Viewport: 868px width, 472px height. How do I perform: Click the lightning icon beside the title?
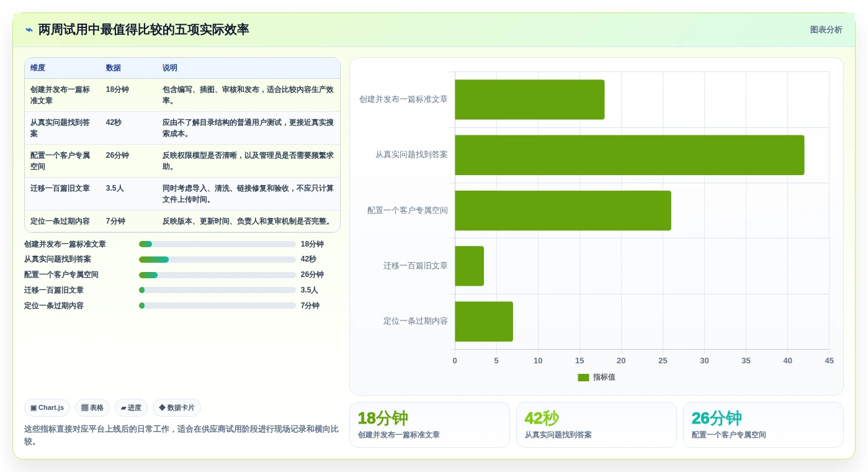[x=29, y=30]
